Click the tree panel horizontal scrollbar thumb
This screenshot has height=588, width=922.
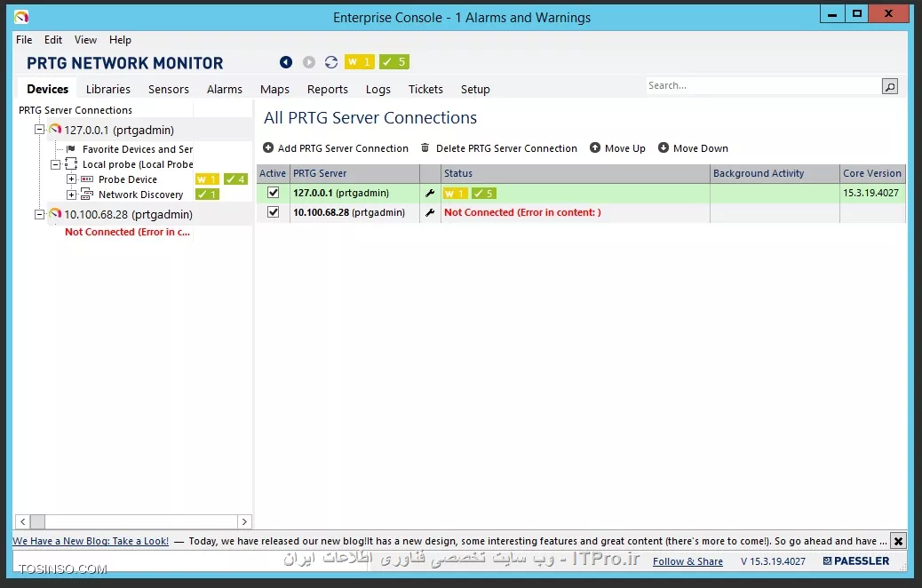pos(37,521)
